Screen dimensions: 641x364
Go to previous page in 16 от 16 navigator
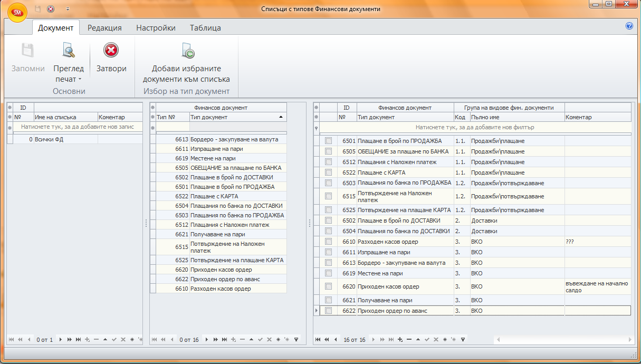point(327,340)
